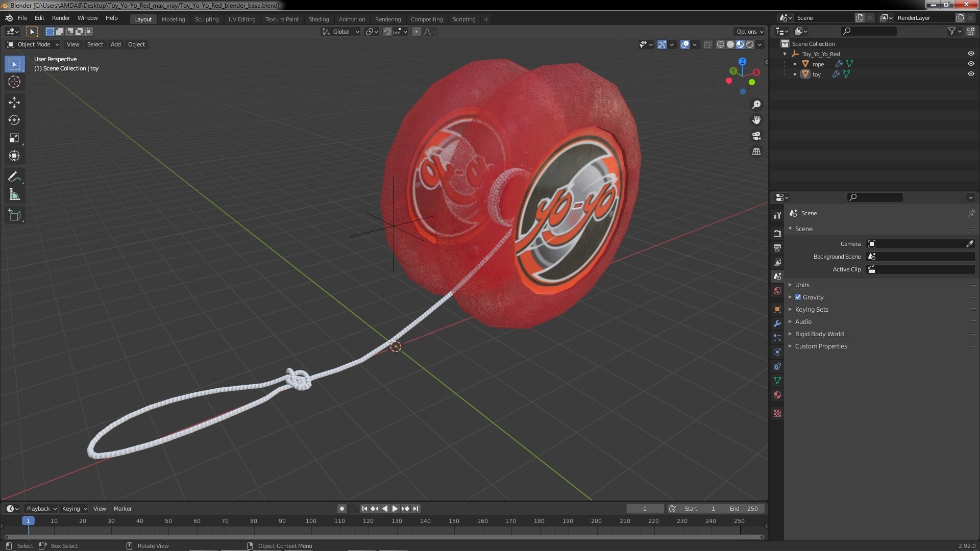The image size is (980, 551).
Task: Click the current frame field
Action: click(645, 509)
